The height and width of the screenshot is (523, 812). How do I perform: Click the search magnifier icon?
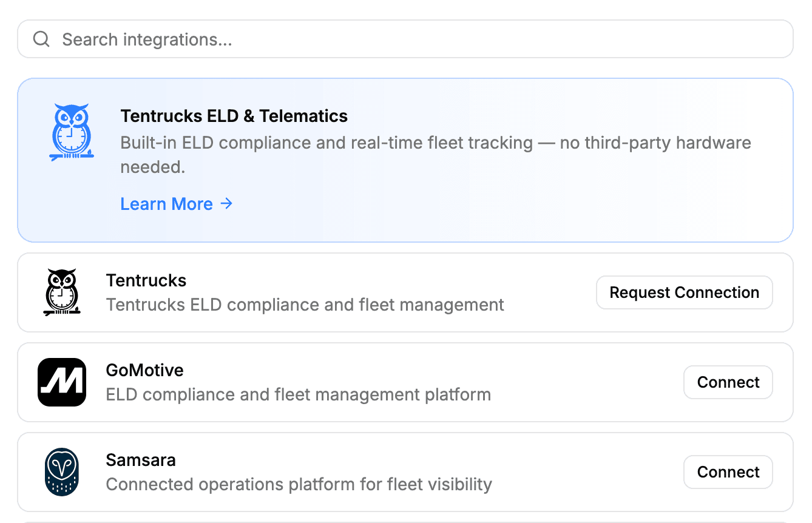41,39
